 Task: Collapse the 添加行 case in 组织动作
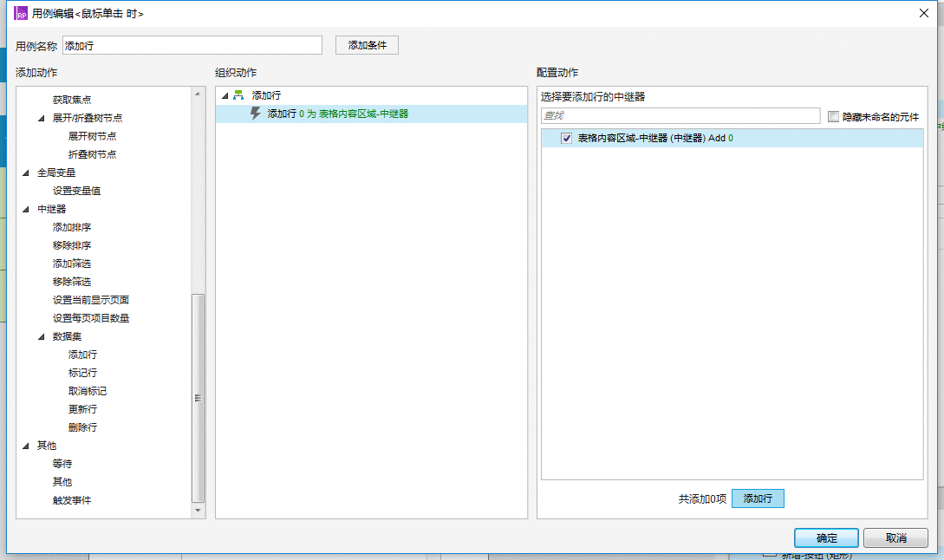(x=225, y=95)
